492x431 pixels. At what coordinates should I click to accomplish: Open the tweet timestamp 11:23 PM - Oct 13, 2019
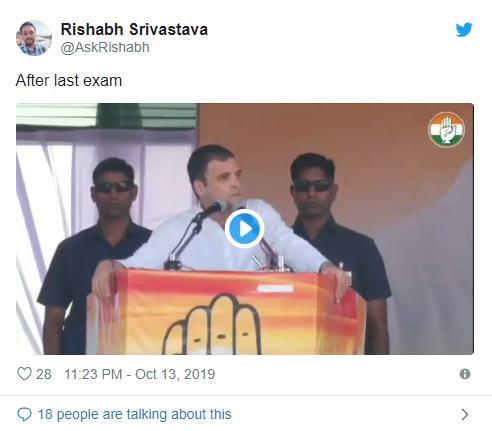pos(140,374)
